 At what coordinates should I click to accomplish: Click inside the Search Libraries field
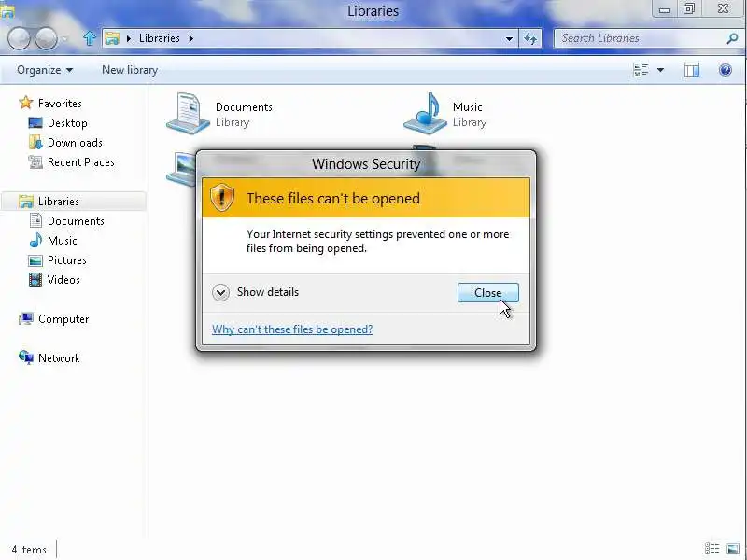(x=640, y=38)
